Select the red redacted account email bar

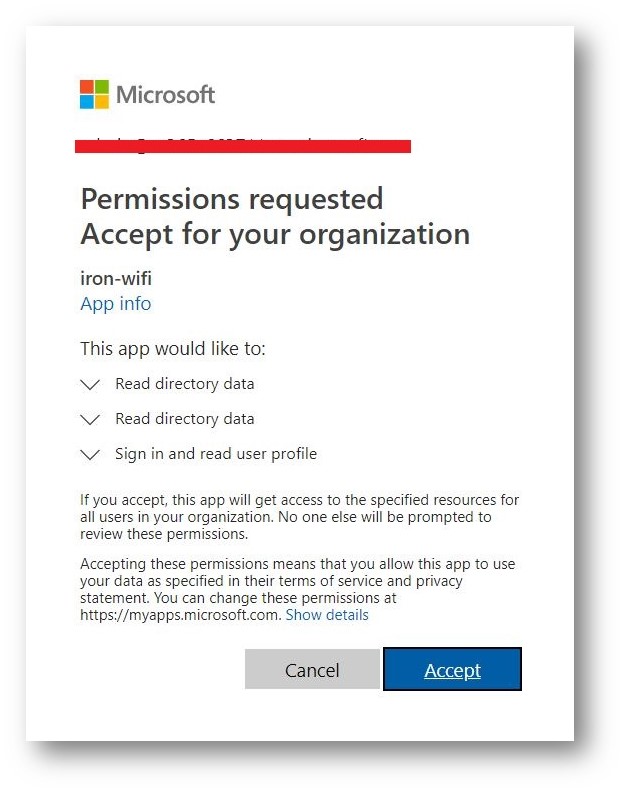click(x=243, y=146)
